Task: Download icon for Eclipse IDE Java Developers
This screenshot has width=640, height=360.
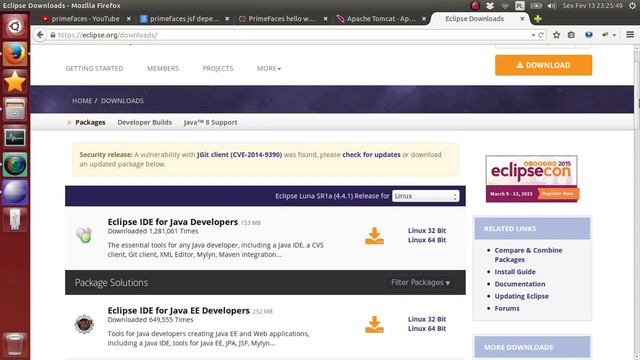Action: coord(374,236)
